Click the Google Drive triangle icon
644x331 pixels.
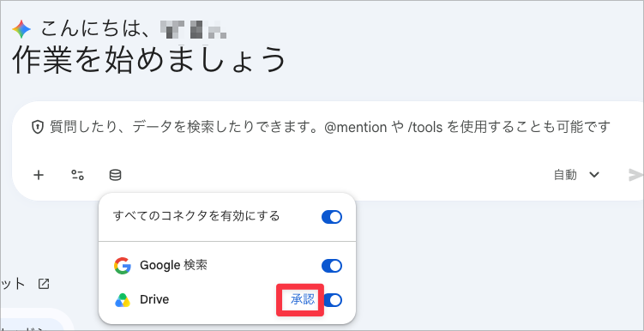coord(123,300)
